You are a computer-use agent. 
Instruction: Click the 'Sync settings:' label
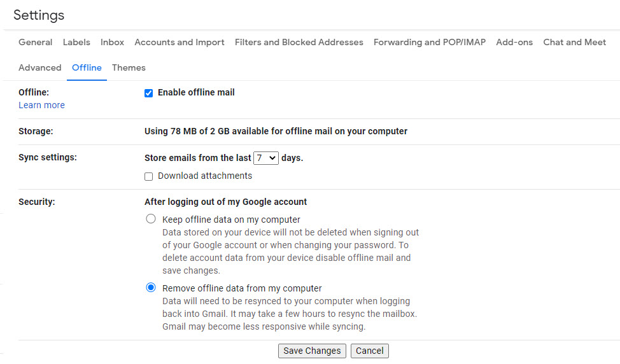(48, 157)
